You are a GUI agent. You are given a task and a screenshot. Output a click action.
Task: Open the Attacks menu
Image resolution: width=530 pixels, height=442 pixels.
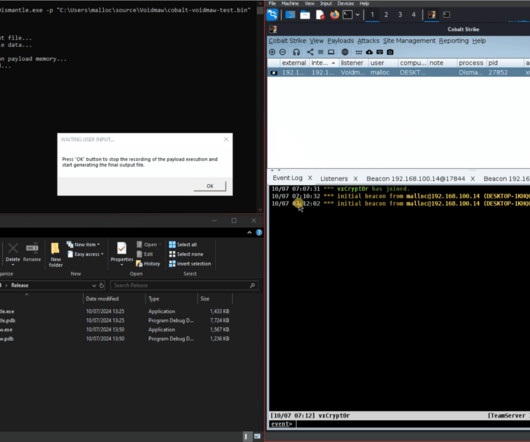368,41
